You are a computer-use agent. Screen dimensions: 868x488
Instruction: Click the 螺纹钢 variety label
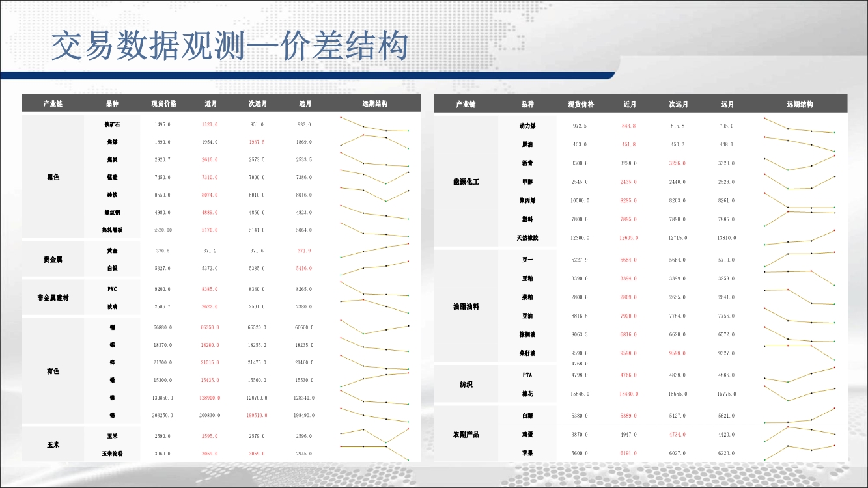112,212
